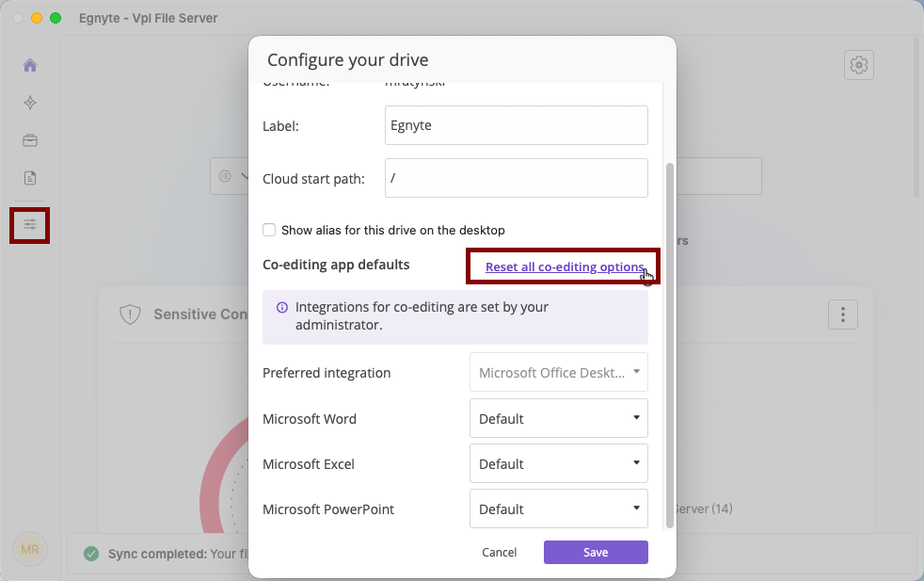Click the integrations set by administrator notice
The width and height of the screenshot is (924, 581).
click(455, 317)
